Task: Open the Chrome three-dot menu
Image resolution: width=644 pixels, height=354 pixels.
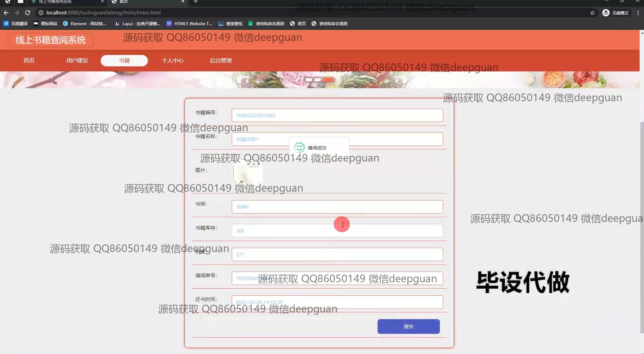Action: coord(638,13)
